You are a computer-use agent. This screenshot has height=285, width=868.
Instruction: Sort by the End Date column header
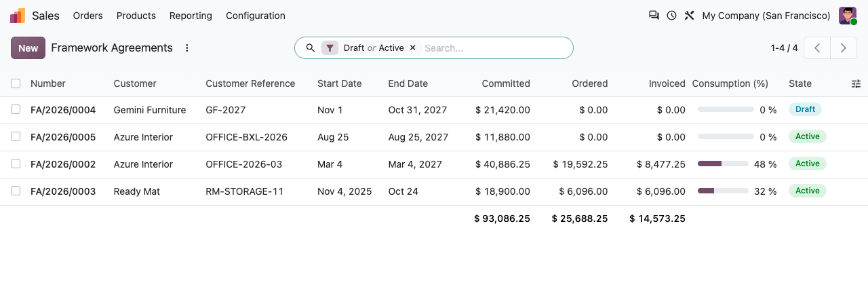pos(408,83)
